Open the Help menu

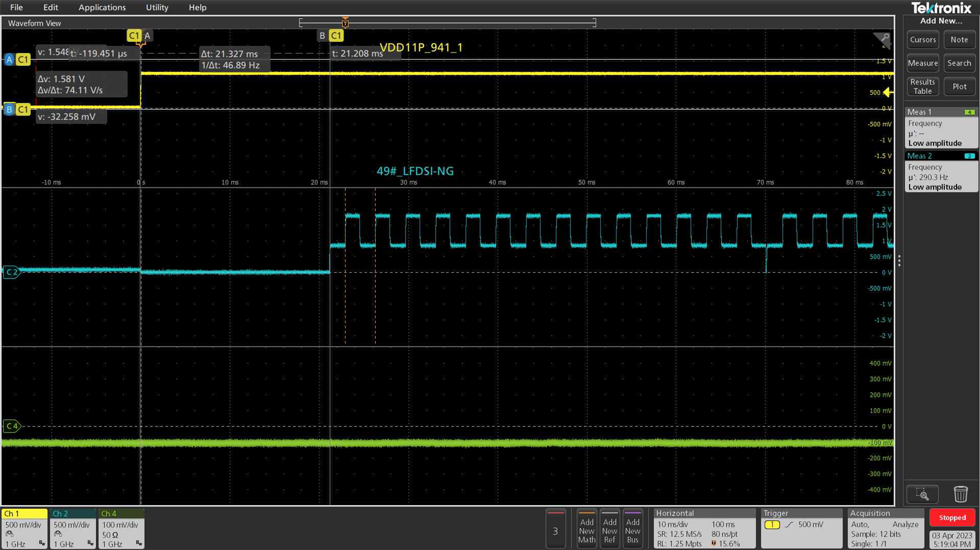pos(197,7)
